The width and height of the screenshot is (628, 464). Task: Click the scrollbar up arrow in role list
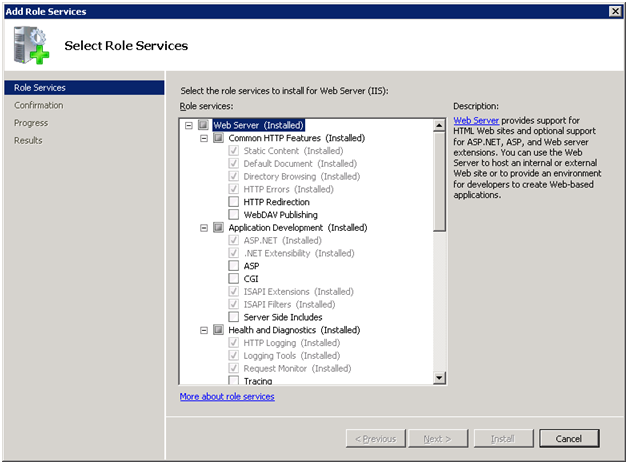(x=439, y=126)
